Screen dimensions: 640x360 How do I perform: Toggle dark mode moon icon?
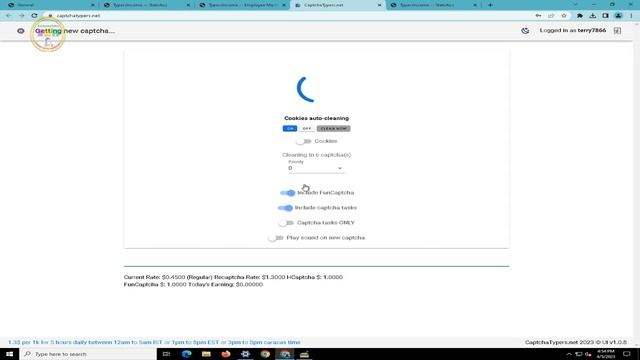pyautogui.click(x=525, y=31)
